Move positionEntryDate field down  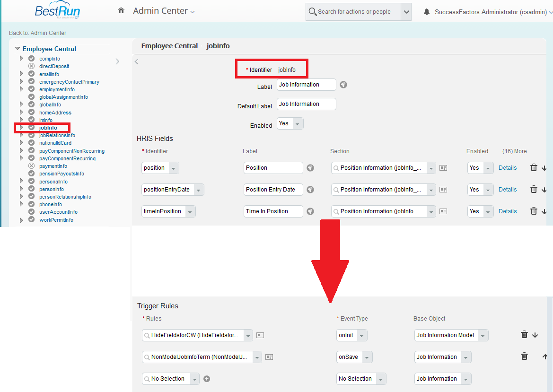[544, 190]
